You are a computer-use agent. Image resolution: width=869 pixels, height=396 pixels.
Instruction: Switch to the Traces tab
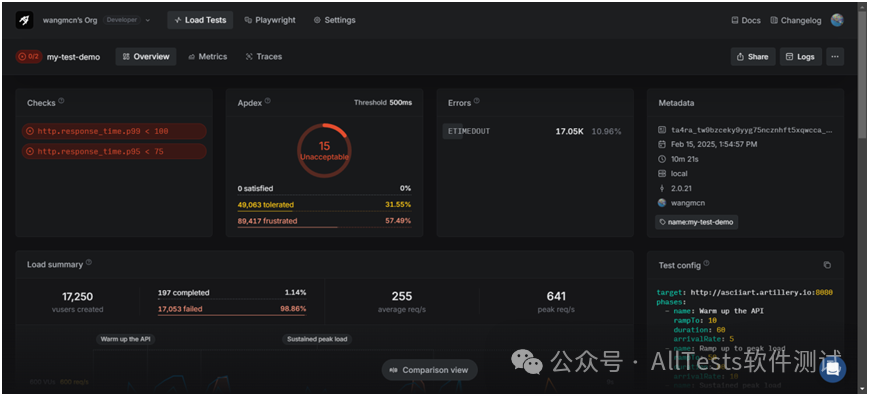(263, 56)
